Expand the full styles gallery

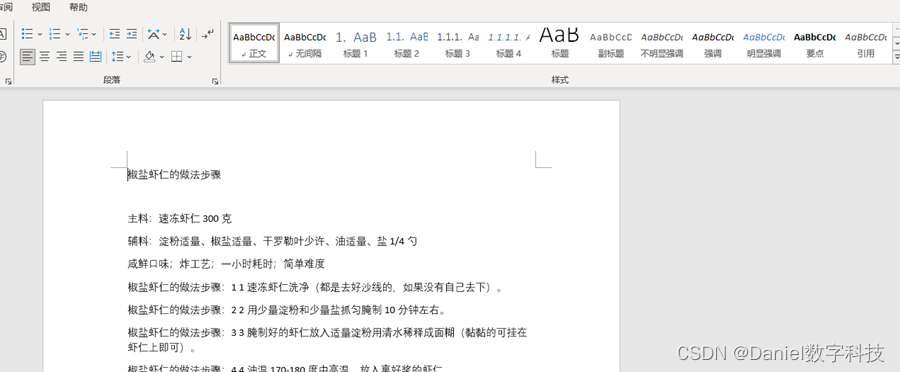coord(896,57)
